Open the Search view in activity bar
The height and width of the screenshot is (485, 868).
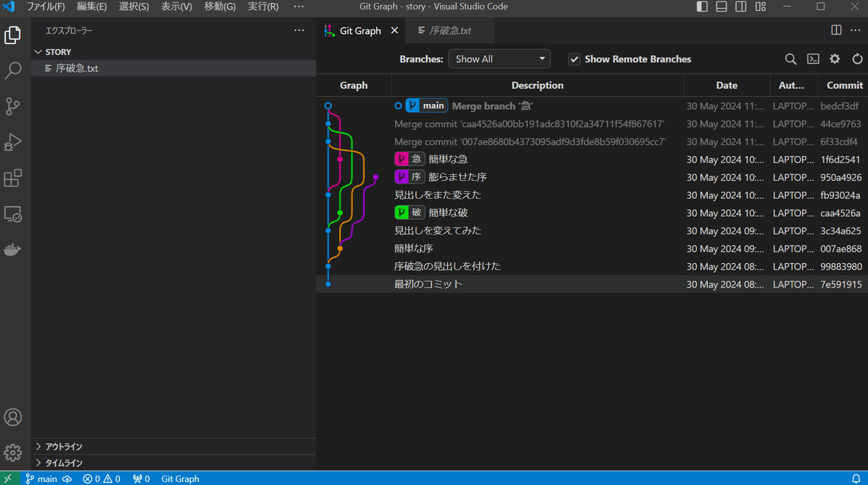pos(12,70)
